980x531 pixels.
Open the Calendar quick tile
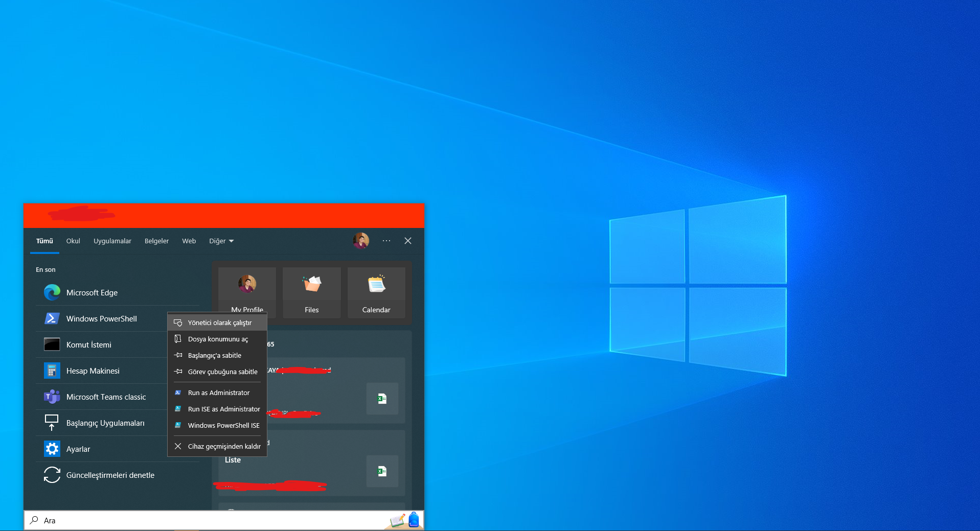(x=376, y=293)
